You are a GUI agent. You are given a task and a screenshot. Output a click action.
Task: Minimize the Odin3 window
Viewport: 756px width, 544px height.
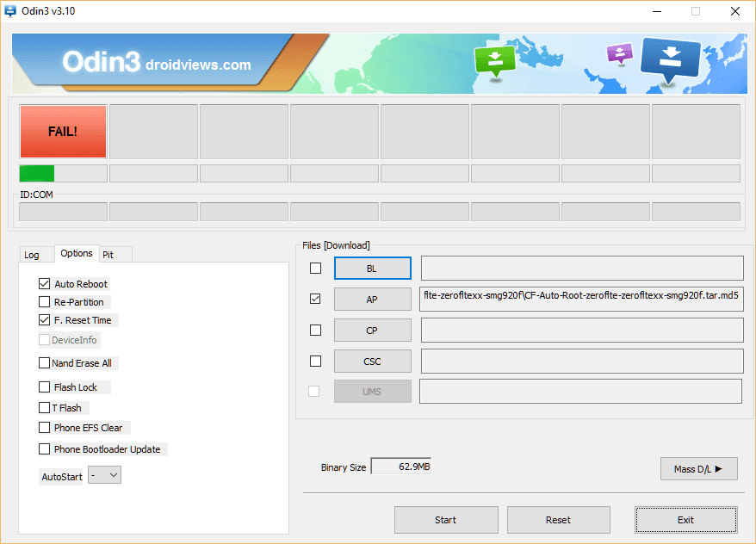[x=657, y=11]
